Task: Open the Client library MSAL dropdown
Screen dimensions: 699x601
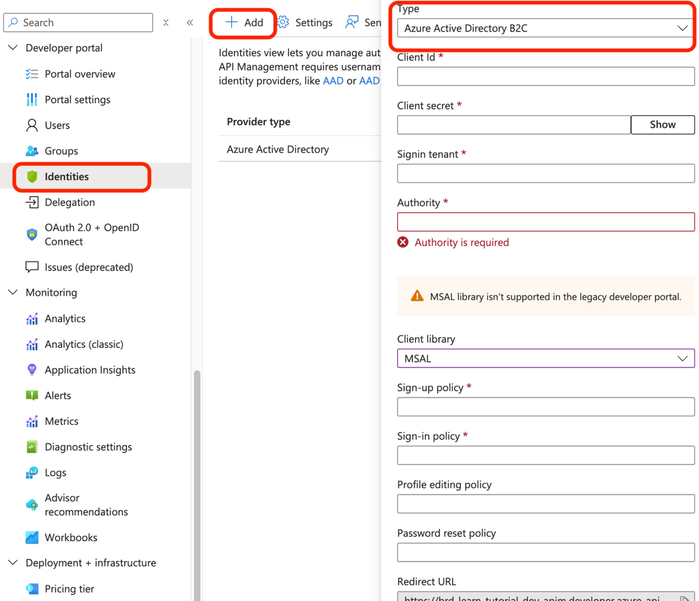Action: 546,358
